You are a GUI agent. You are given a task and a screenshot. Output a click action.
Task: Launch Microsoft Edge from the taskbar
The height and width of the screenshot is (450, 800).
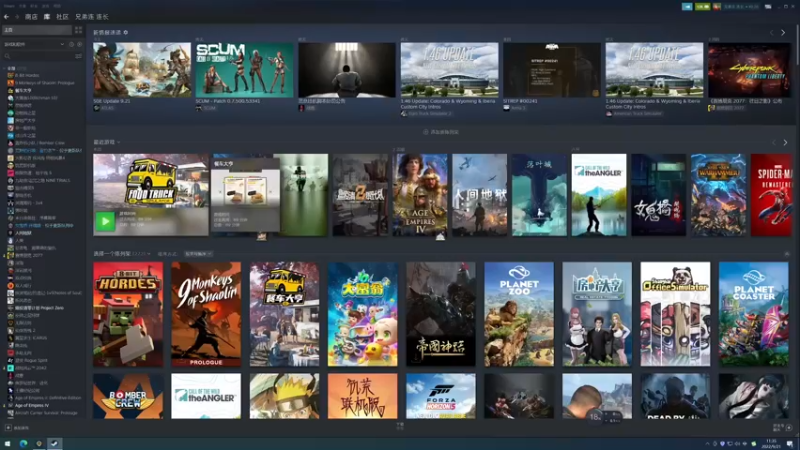pyautogui.click(x=23, y=444)
